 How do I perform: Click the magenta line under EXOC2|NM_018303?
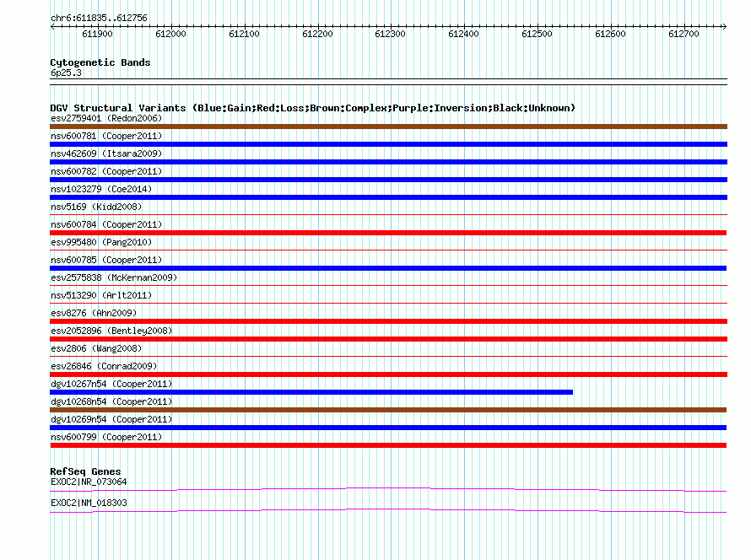point(388,510)
